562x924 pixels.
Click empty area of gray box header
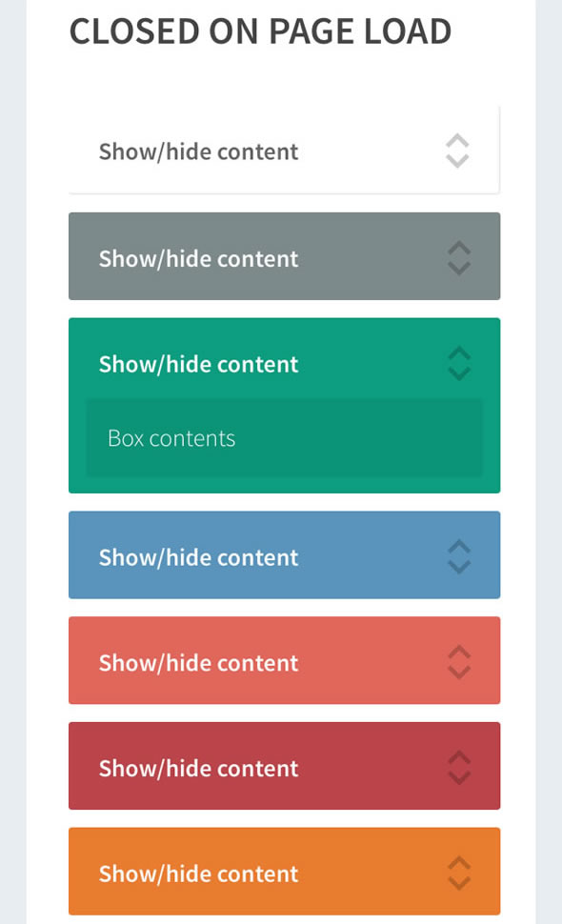(x=371, y=257)
